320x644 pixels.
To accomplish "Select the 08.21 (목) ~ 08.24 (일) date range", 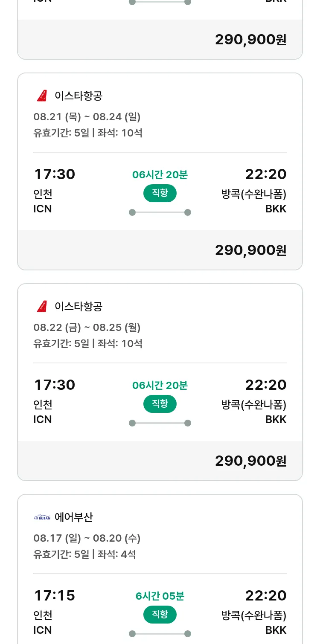I will (87, 117).
